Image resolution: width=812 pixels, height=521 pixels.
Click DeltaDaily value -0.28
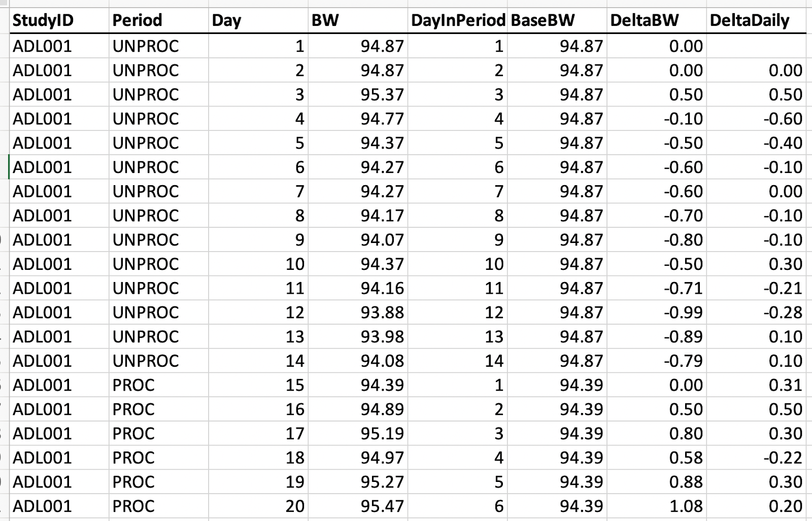click(756, 312)
